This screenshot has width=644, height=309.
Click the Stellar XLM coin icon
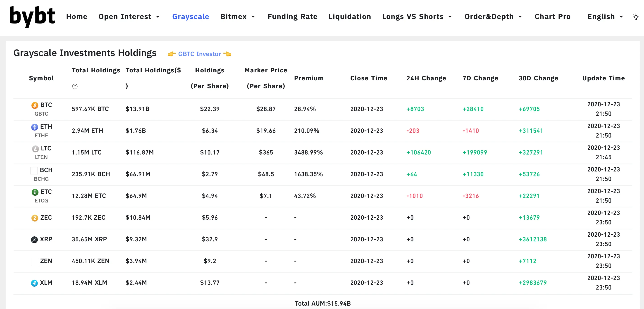[34, 283]
